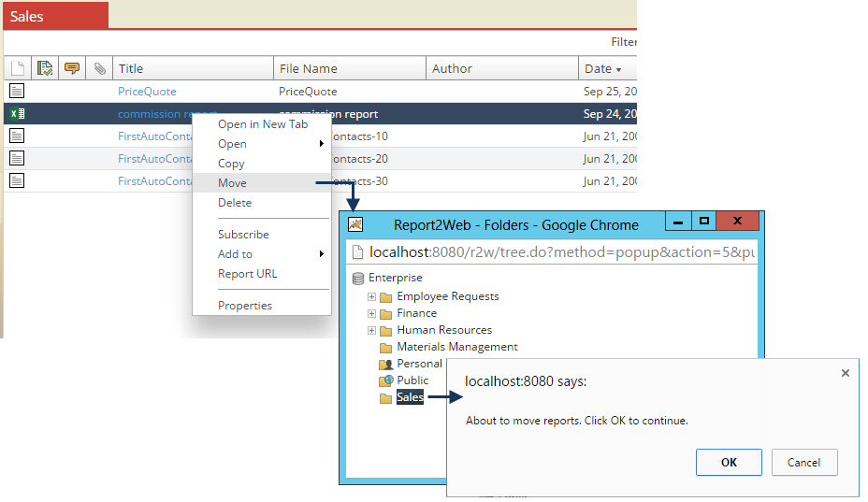Click the PriceQuote file name cell
The width and height of the screenshot is (868, 502).
click(x=308, y=92)
